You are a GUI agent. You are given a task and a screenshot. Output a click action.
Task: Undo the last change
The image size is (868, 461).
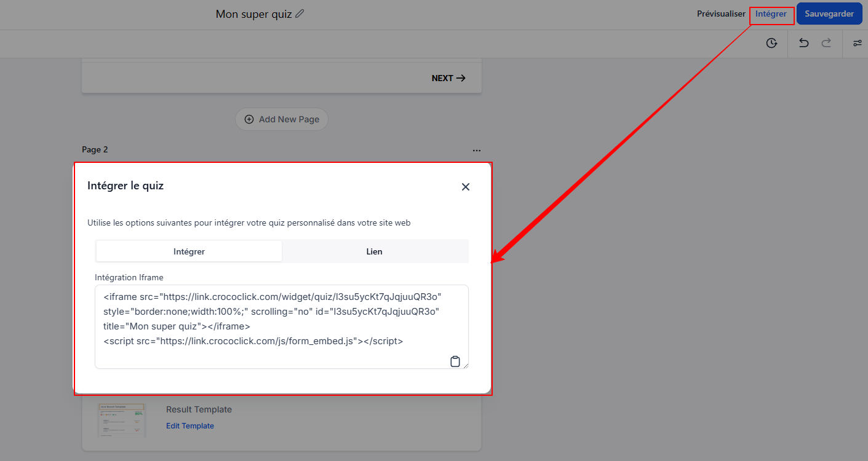pos(803,43)
